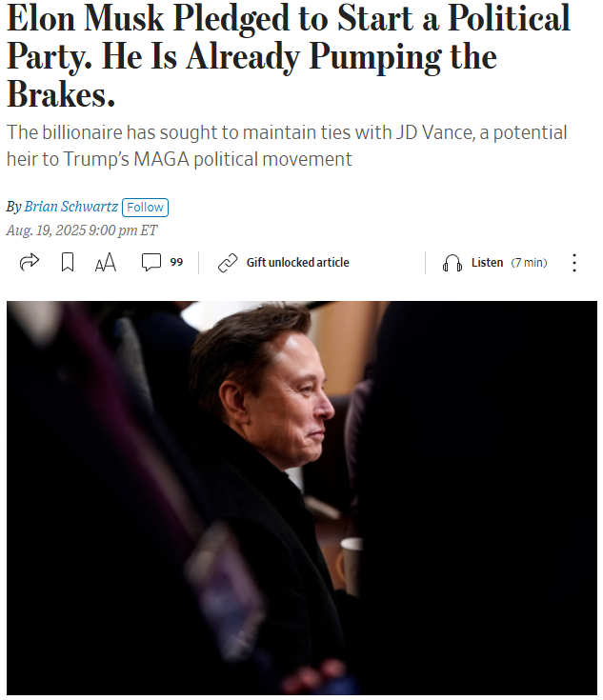Open comments using the speech bubble icon

[x=151, y=263]
